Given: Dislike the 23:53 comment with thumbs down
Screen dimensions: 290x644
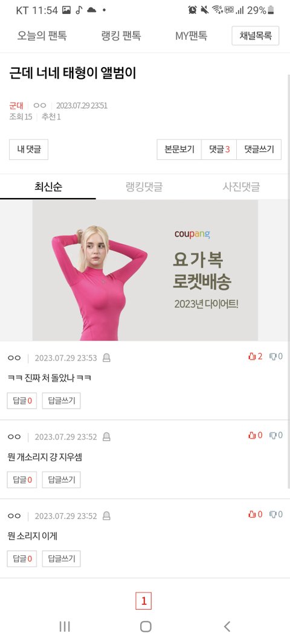Looking at the screenshot, I should pos(276,357).
